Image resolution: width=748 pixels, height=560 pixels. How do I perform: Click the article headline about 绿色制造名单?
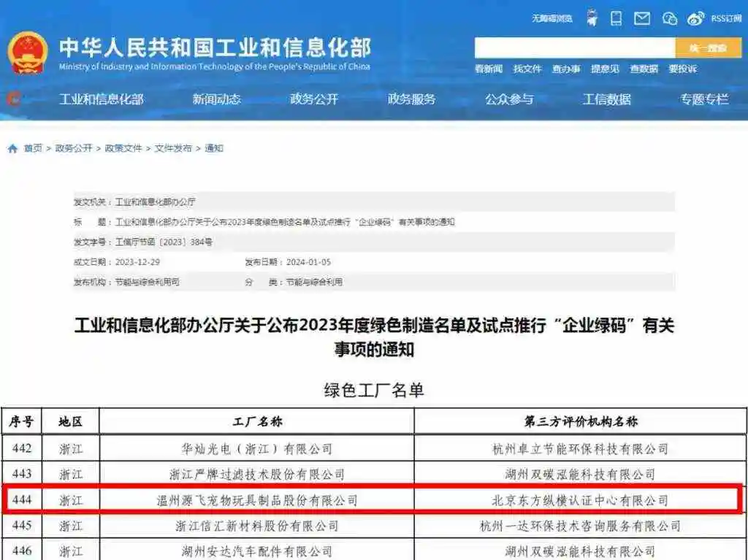[374, 337]
